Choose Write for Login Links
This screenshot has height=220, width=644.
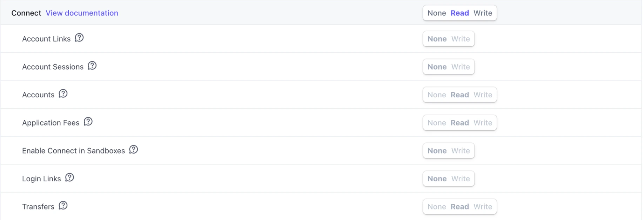(461, 179)
